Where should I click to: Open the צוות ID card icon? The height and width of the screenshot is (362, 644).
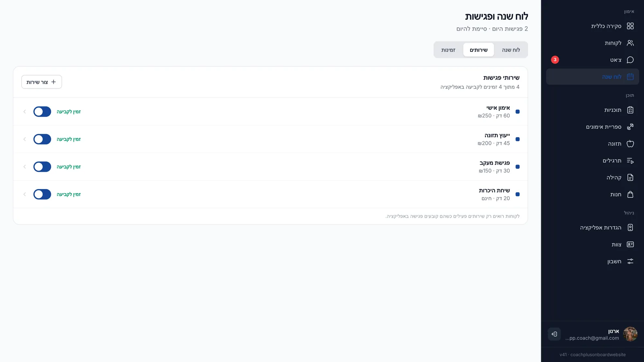pyautogui.click(x=630, y=245)
